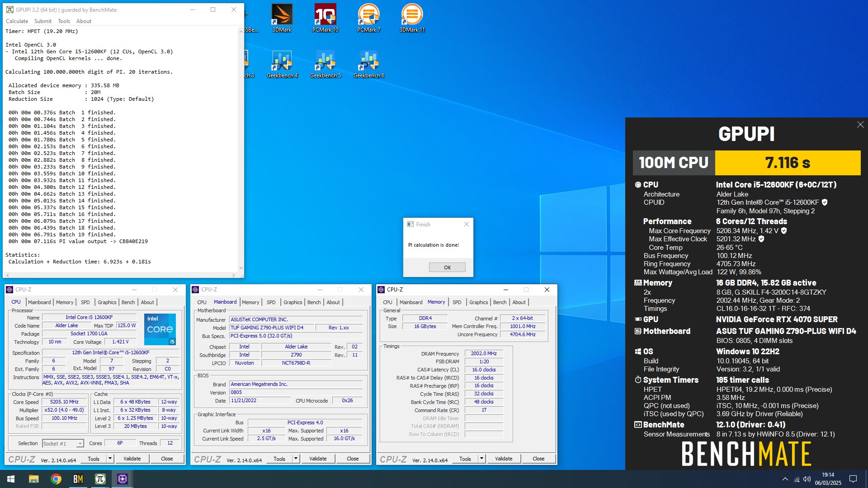Image resolution: width=868 pixels, height=488 pixels.
Task: Select SPD tab in right CPU-Z window
Action: pyautogui.click(x=457, y=302)
